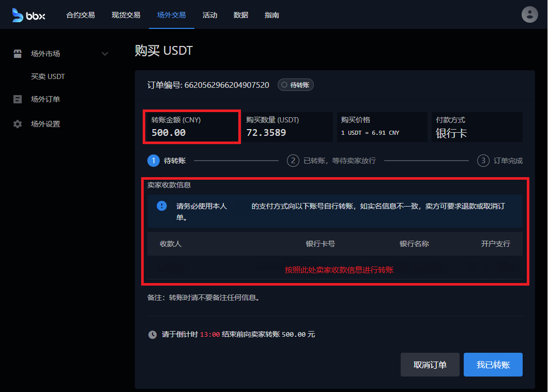Click the bbx logo
Screen dimensions: 548x392
28,15
